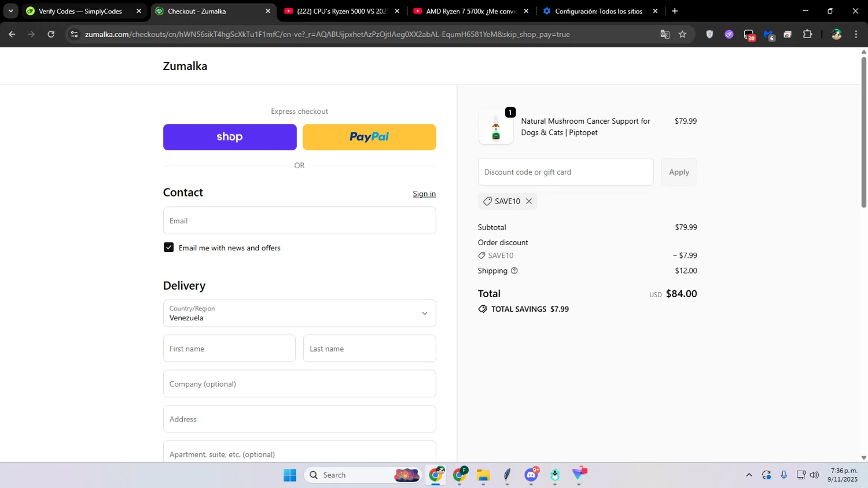Open the purple round extension icon
The image size is (868, 488).
(729, 35)
